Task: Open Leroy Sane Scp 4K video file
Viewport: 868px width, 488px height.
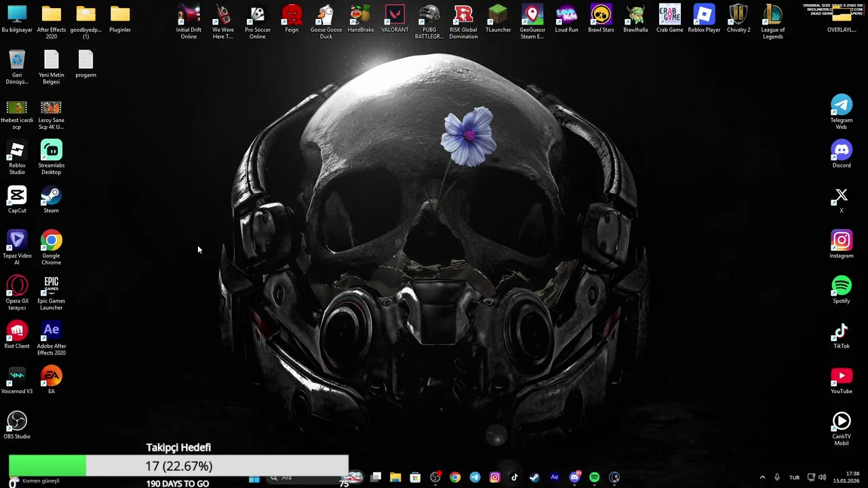Action: click(52, 115)
